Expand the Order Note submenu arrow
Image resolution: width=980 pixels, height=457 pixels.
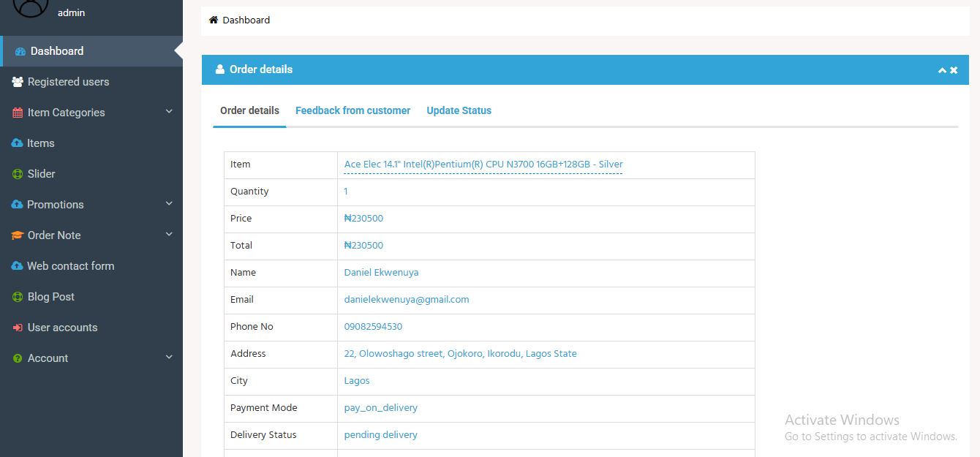pos(169,235)
